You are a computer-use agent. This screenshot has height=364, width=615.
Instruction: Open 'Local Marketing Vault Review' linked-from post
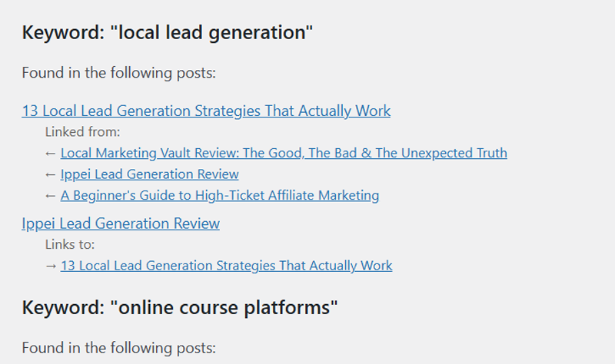pyautogui.click(x=284, y=153)
